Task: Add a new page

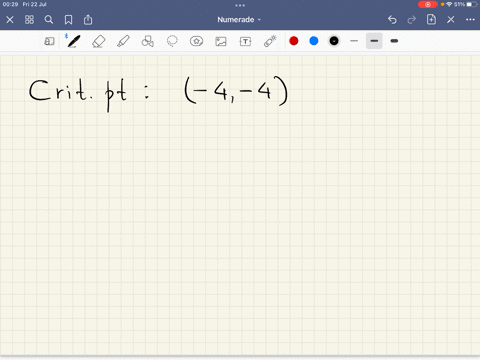Action: 431,19
